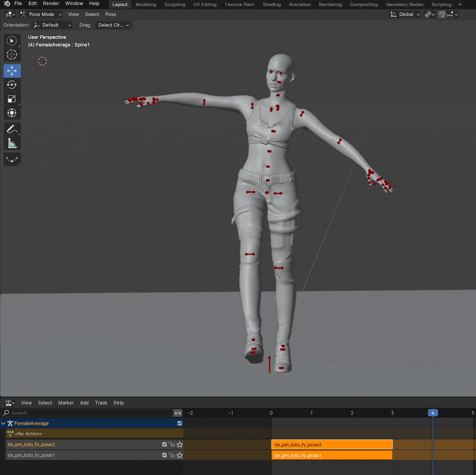
Task: Open the Pose Mode dropdown
Action: coord(41,15)
